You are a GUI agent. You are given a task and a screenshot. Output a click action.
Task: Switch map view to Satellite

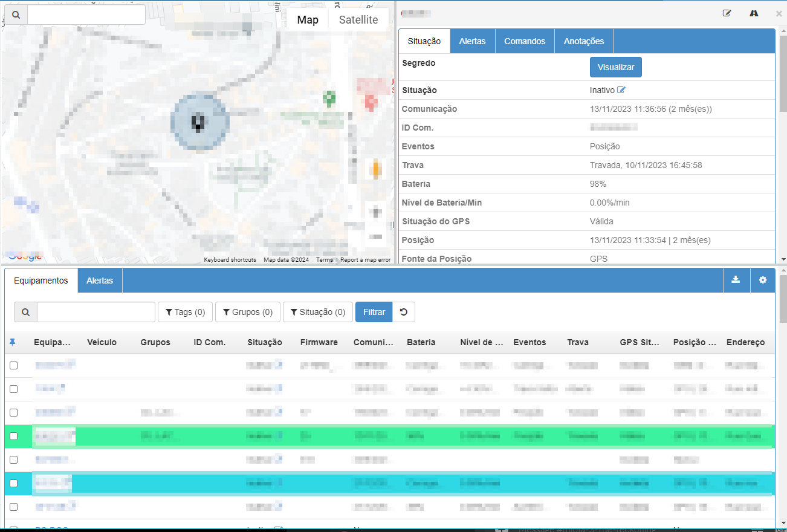tap(358, 20)
